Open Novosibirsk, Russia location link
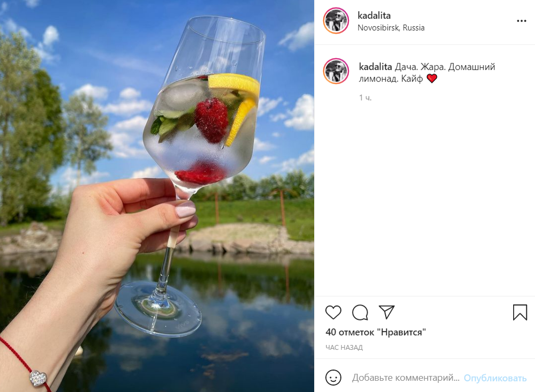535x392 pixels. coord(391,28)
